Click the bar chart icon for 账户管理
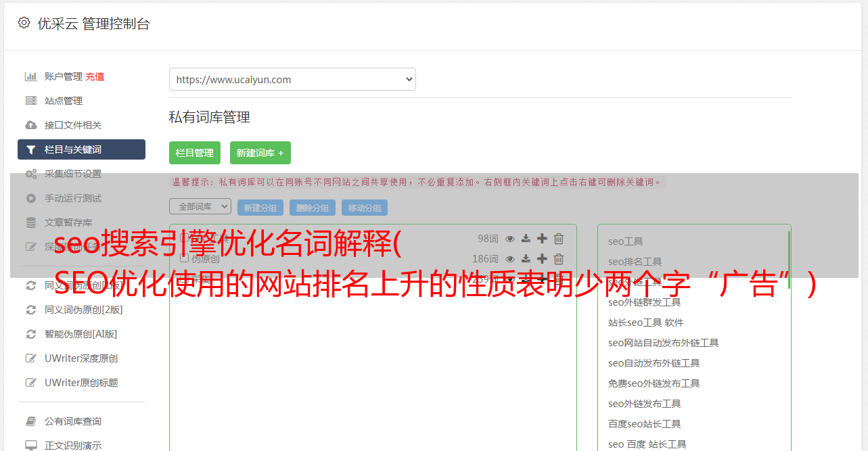Viewport: 868px width, 451px height. point(30,76)
